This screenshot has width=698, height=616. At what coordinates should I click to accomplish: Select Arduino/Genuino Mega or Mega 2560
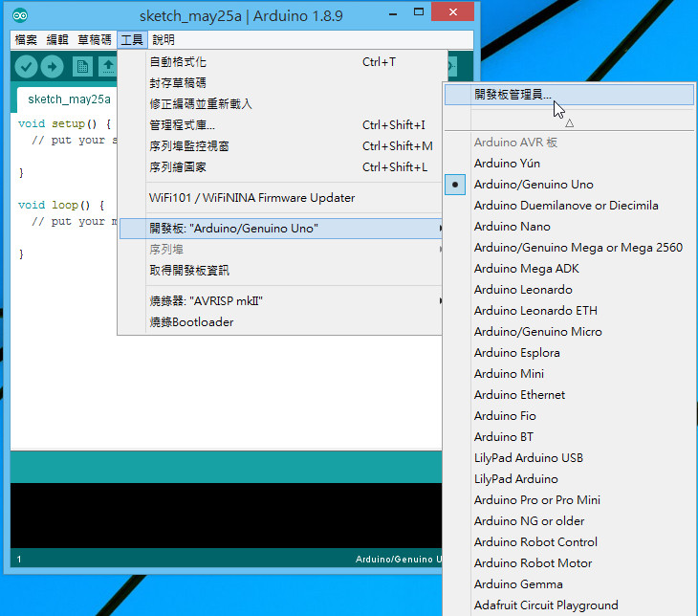point(569,248)
